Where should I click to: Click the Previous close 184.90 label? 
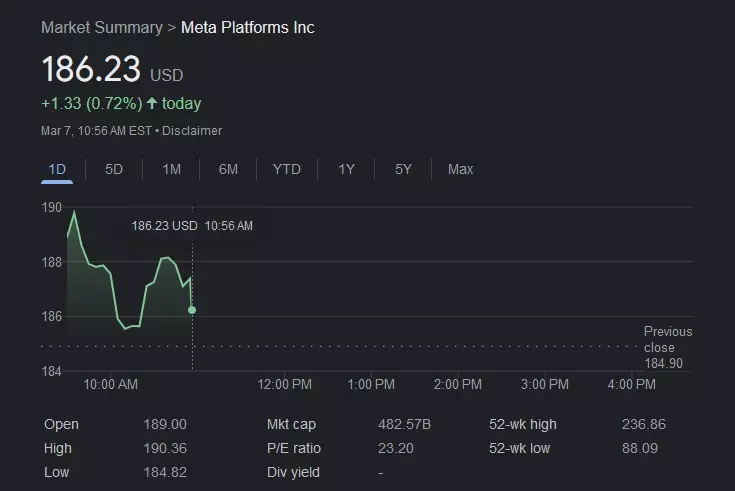click(667, 347)
